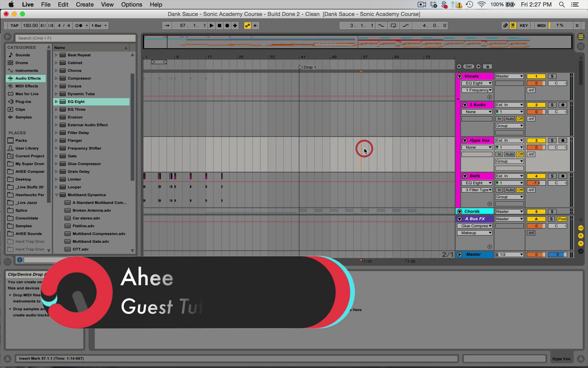Solo the Vocals track
This screenshot has height=368, width=588.
tap(552, 76)
